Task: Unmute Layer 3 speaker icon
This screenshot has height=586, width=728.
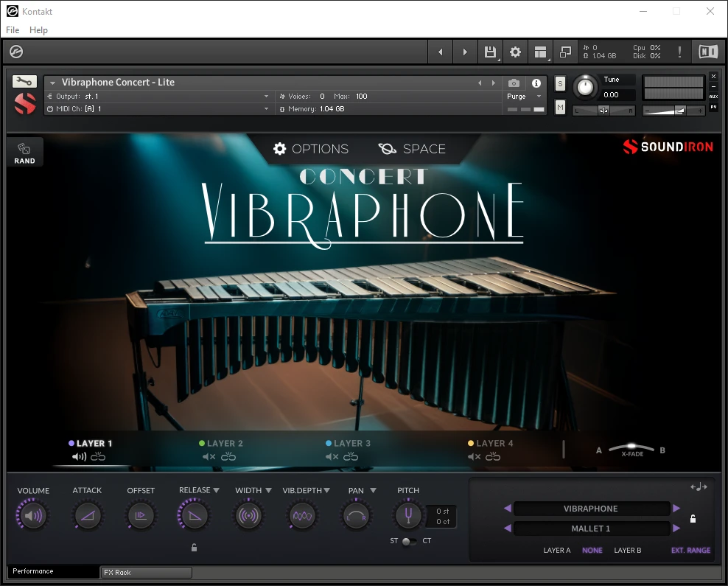Action: [332, 457]
